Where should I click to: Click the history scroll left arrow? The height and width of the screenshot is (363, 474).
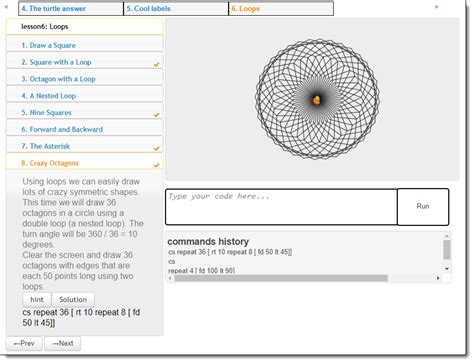170,278
